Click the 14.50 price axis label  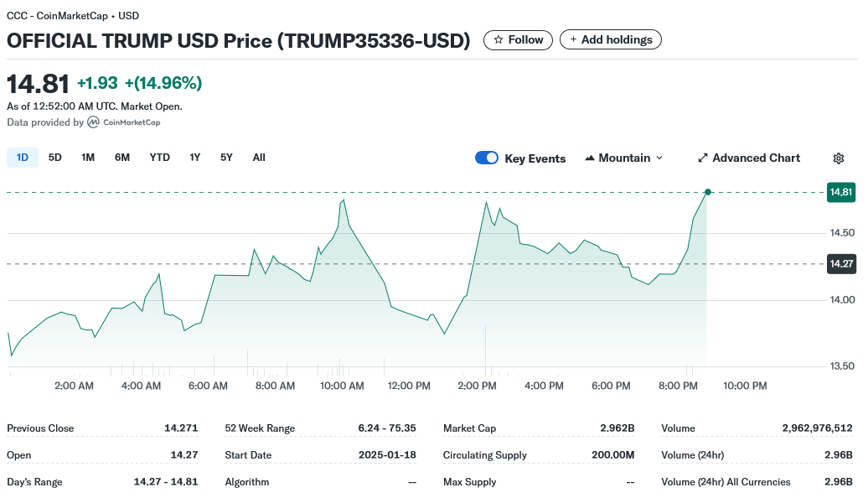(842, 233)
